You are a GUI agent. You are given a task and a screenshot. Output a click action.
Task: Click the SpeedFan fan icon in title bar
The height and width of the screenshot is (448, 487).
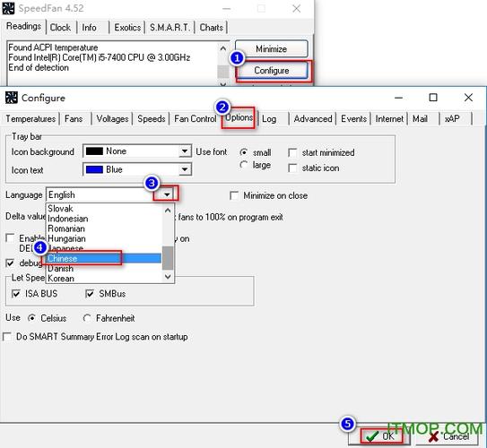pos(8,8)
